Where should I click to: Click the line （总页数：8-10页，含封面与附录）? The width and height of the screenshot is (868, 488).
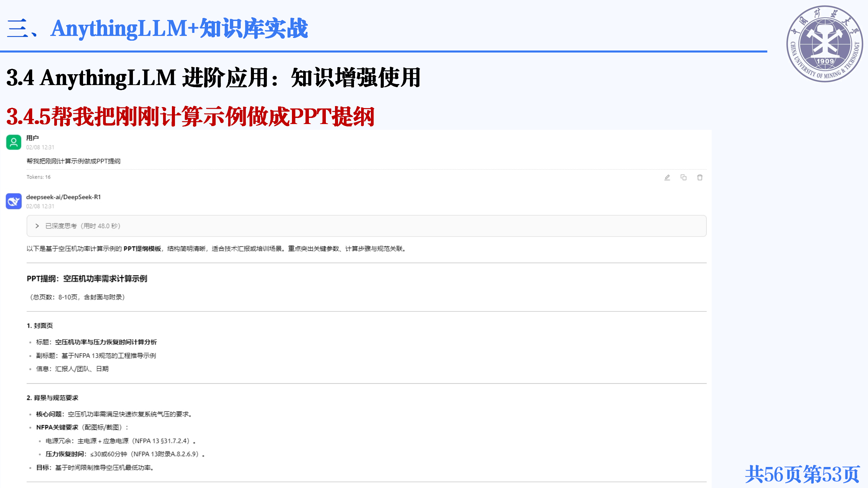point(77,297)
